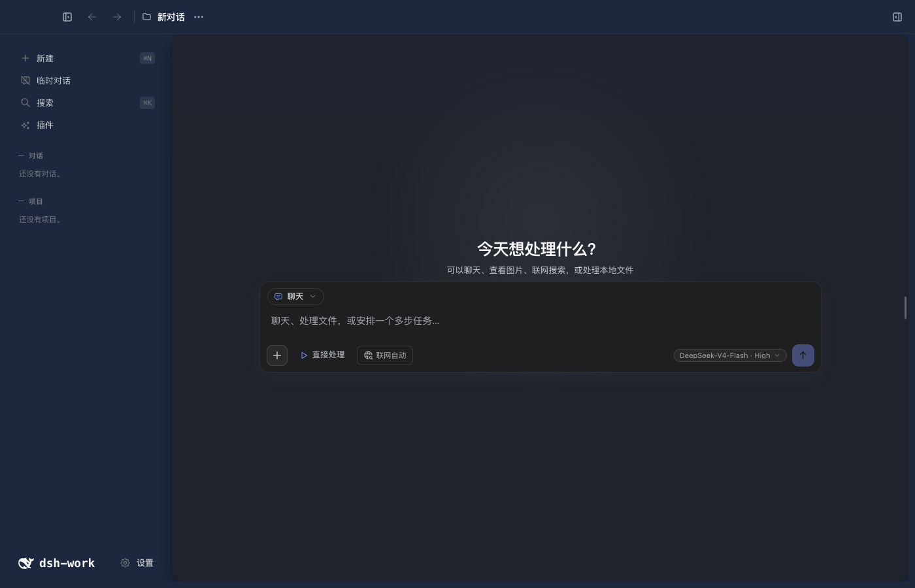Viewport: 915px width, 588px height.
Task: Click the scrollbar thumb at right edge
Action: point(905,308)
